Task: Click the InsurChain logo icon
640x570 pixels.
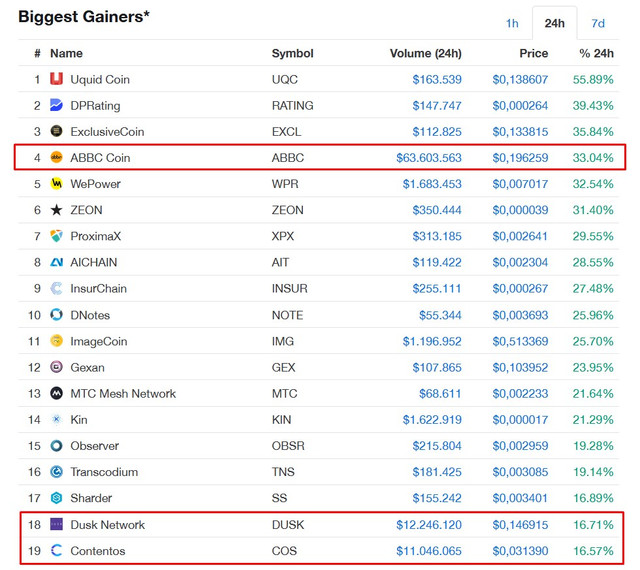Action: [x=56, y=288]
